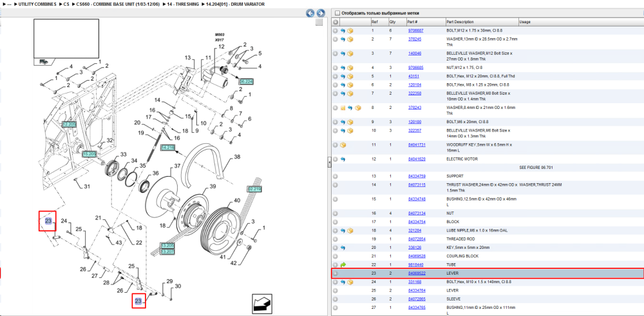Click 'THREADED ROD' description
Screen dimensions: 644x316
tap(460, 239)
